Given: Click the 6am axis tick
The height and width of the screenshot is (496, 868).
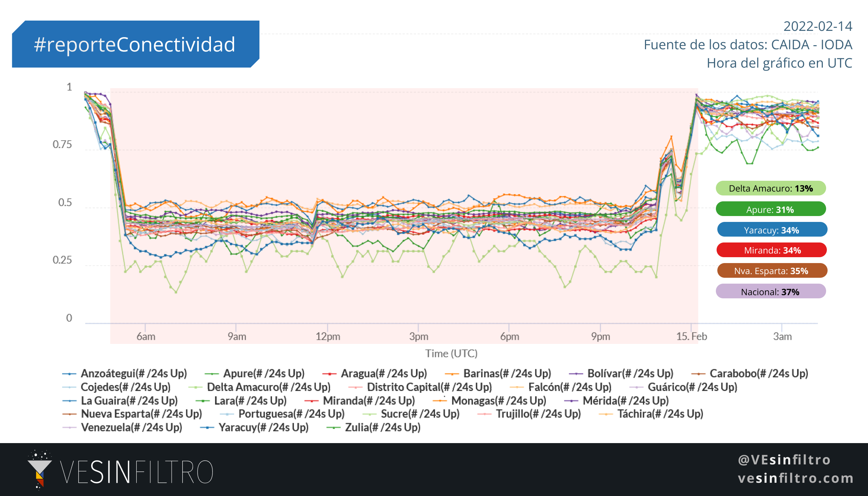Looking at the screenshot, I should click(x=146, y=336).
